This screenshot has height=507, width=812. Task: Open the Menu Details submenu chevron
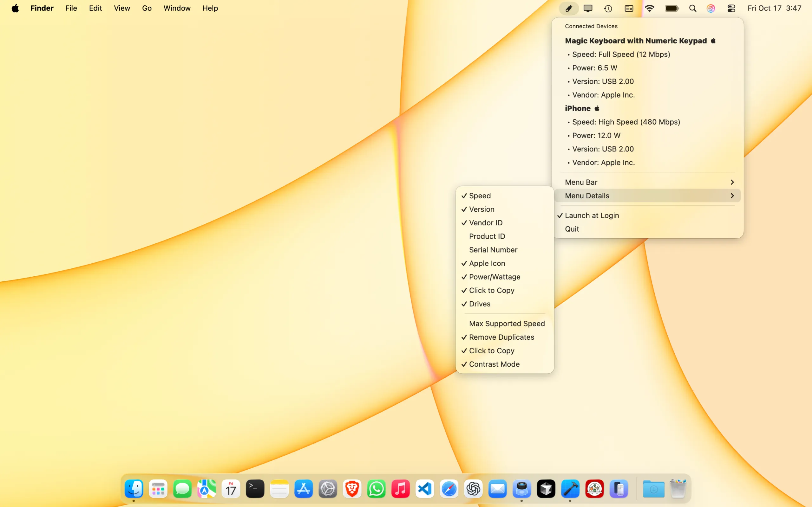click(x=732, y=196)
